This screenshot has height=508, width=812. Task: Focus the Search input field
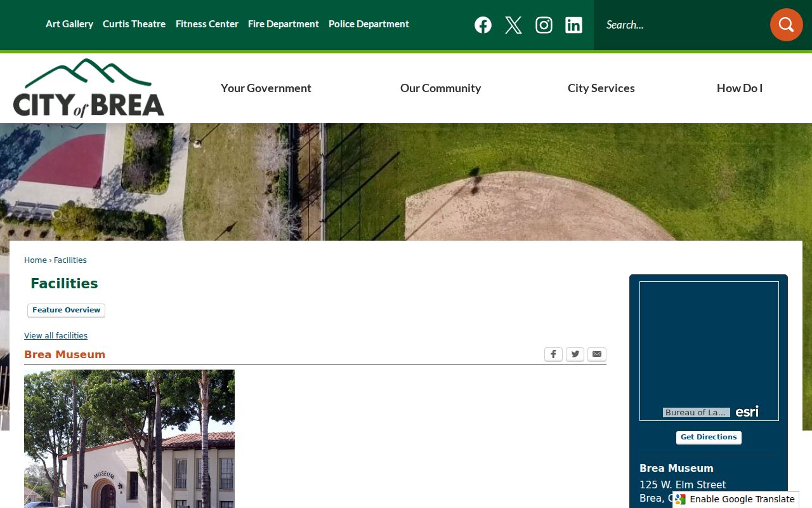(x=682, y=25)
